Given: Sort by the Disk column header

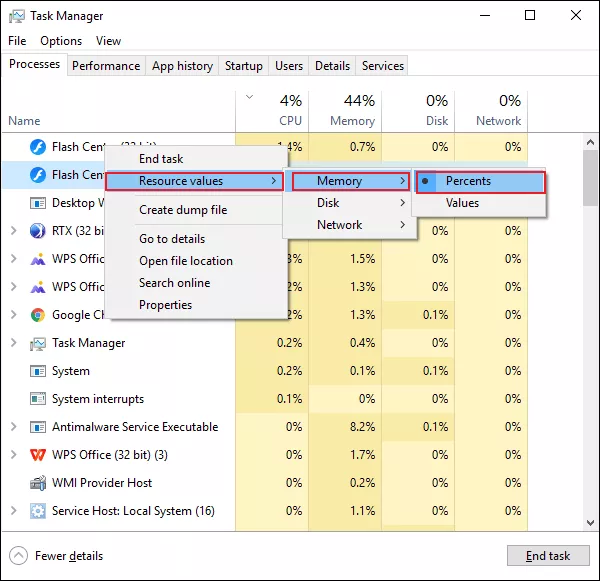Looking at the screenshot, I should tap(418, 111).
